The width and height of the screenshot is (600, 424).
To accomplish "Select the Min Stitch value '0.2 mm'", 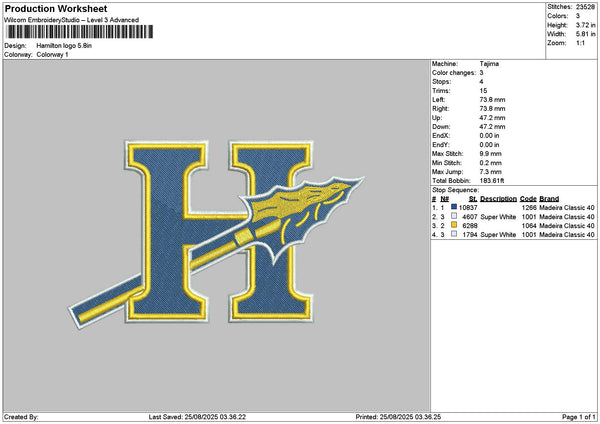I will [x=491, y=163].
